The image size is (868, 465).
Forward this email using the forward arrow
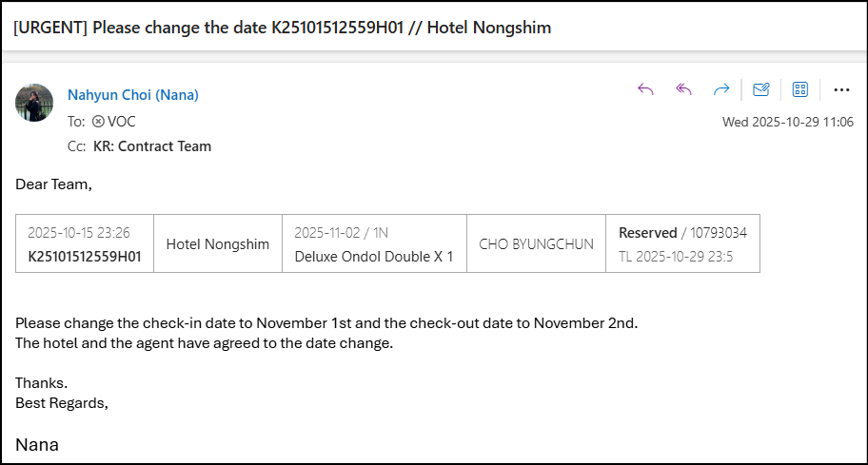(721, 89)
